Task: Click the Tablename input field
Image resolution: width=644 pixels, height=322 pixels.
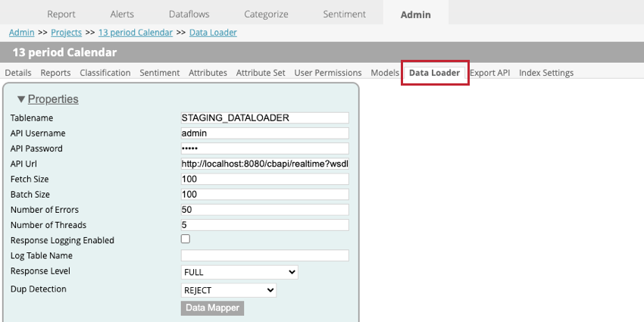Action: click(265, 118)
